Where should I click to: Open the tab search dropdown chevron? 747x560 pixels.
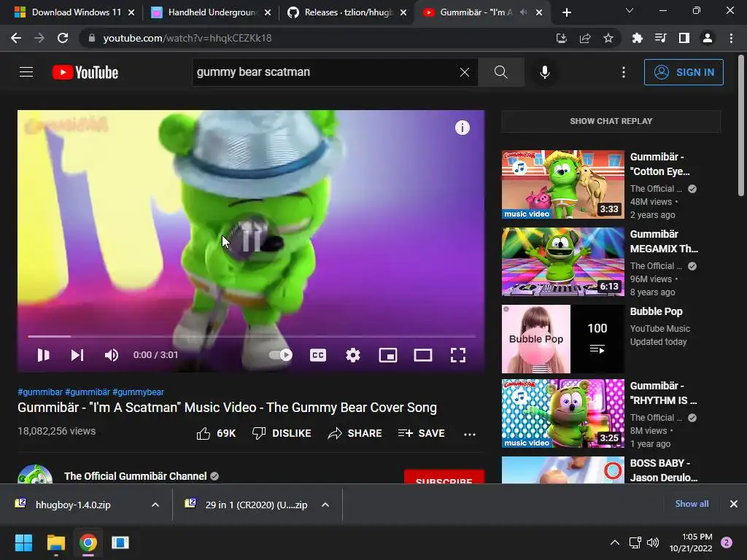click(630, 10)
